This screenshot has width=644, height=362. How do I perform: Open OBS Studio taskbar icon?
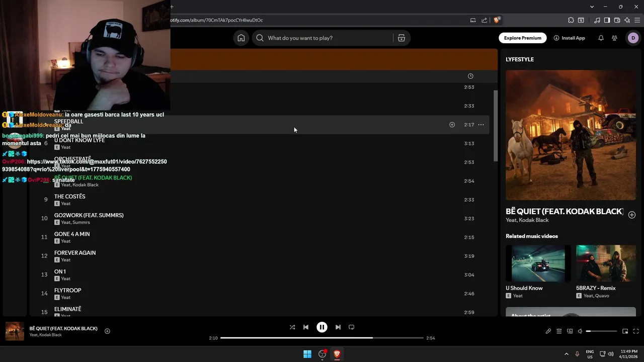[x=323, y=354]
